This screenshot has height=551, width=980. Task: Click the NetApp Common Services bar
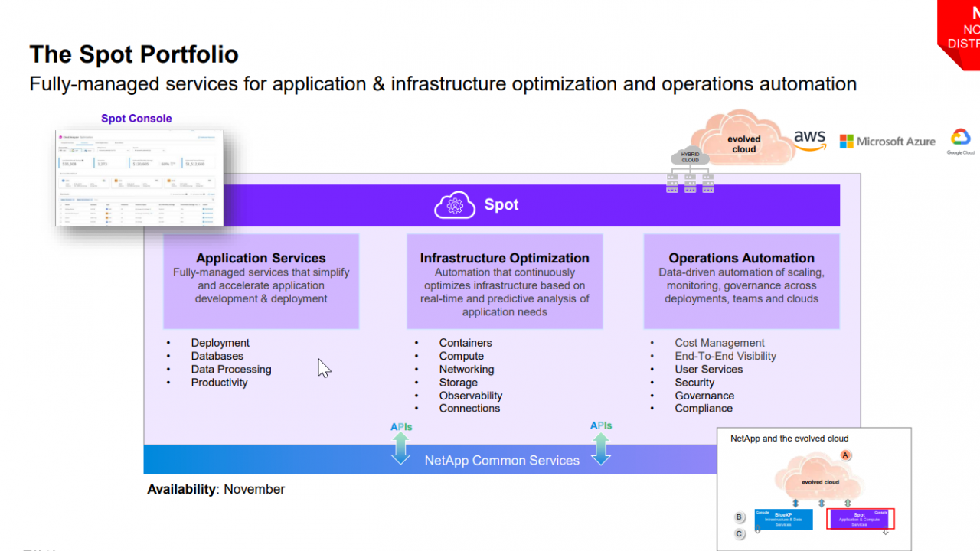502,461
